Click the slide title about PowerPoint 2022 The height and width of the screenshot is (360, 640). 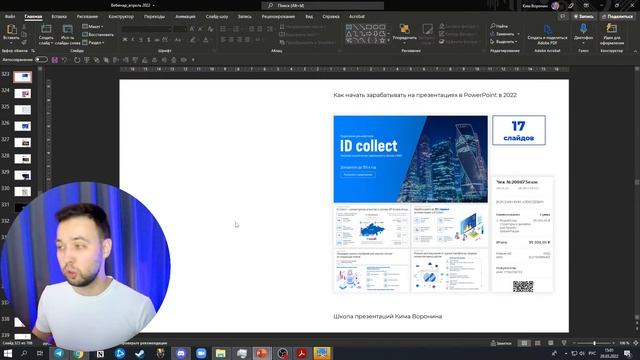coord(425,95)
